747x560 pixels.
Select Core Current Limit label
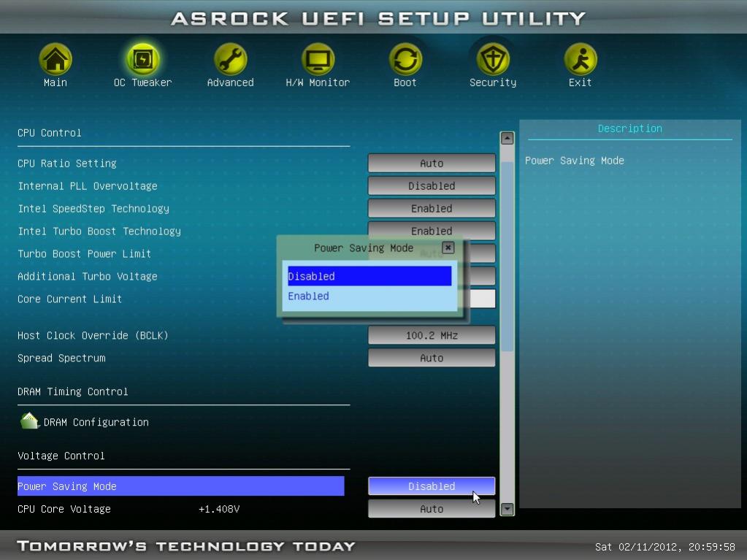pyautogui.click(x=69, y=299)
